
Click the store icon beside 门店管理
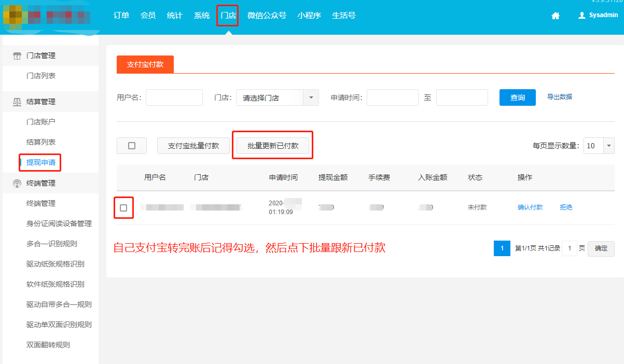(17, 56)
